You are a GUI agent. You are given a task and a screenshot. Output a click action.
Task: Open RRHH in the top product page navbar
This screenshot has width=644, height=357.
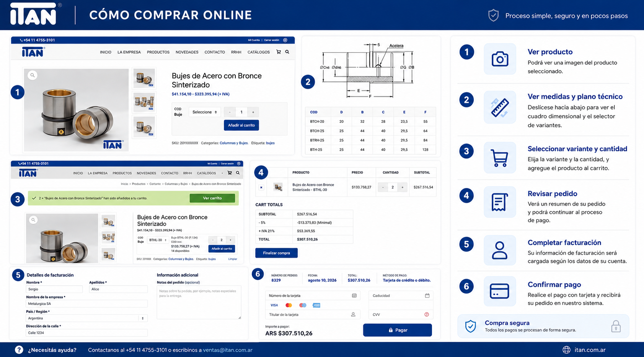[236, 52]
